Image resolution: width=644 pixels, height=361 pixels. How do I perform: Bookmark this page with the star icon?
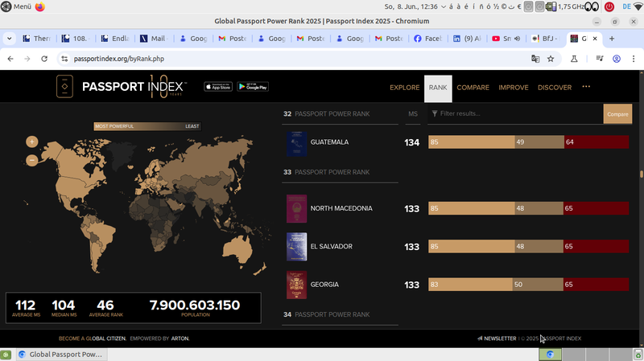tap(551, 59)
